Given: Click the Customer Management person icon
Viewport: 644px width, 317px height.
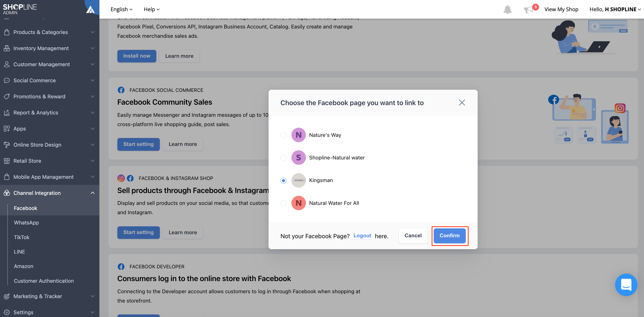Looking at the screenshot, I should pos(7,65).
